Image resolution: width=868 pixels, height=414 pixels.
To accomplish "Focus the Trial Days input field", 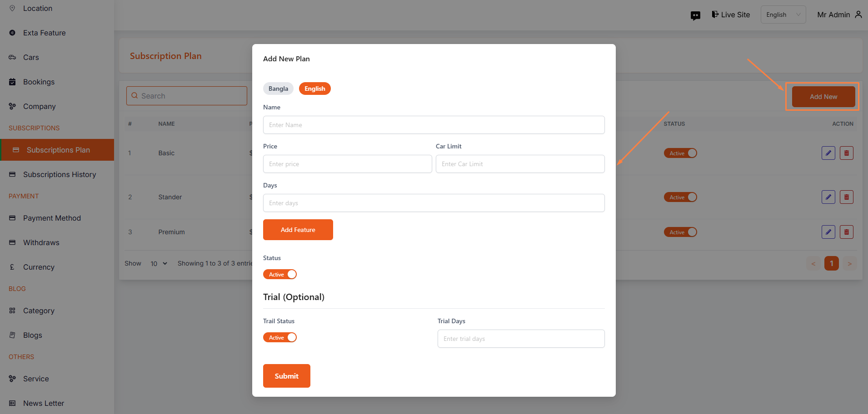I will click(521, 339).
